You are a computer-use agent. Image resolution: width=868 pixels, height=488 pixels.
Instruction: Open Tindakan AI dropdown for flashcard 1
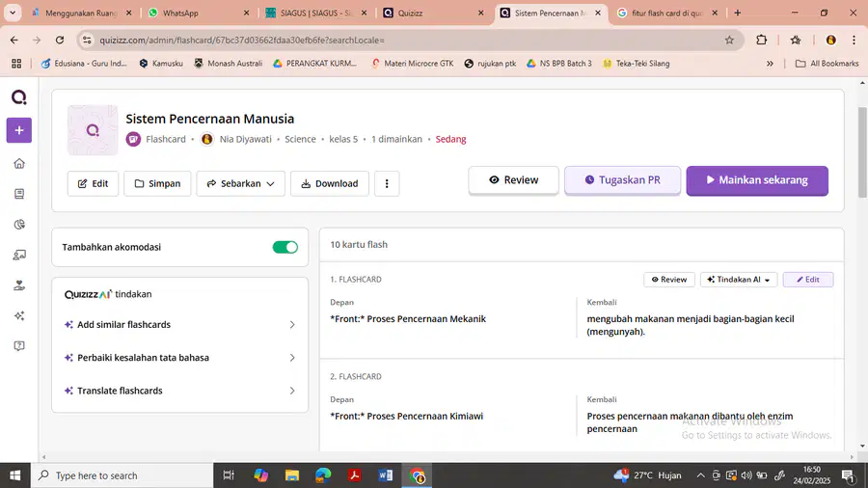[x=739, y=280]
